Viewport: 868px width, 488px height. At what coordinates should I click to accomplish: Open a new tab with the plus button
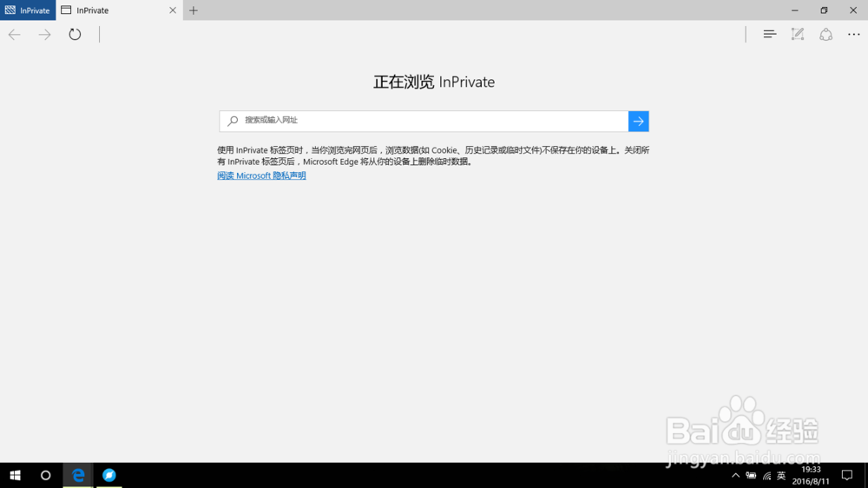click(x=194, y=10)
